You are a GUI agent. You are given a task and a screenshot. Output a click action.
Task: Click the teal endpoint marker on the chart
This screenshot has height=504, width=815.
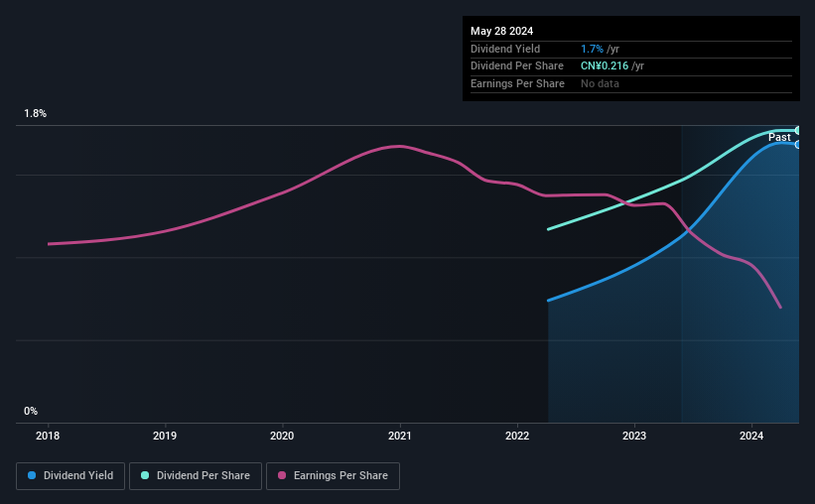(x=798, y=130)
